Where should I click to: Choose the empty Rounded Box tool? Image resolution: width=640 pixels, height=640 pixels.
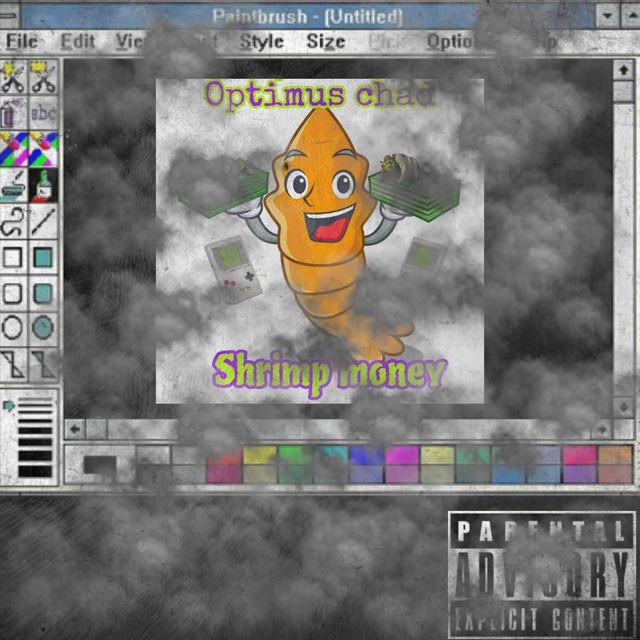click(13, 293)
